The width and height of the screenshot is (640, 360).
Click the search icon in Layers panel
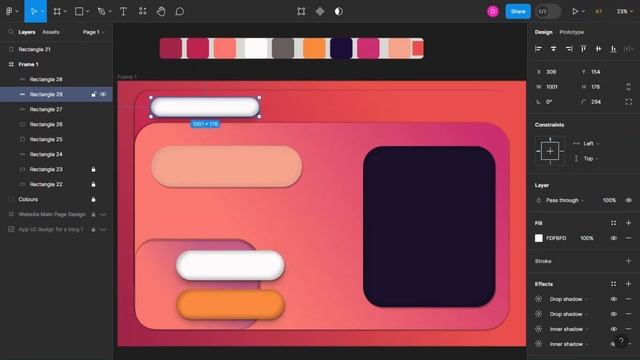pos(11,32)
